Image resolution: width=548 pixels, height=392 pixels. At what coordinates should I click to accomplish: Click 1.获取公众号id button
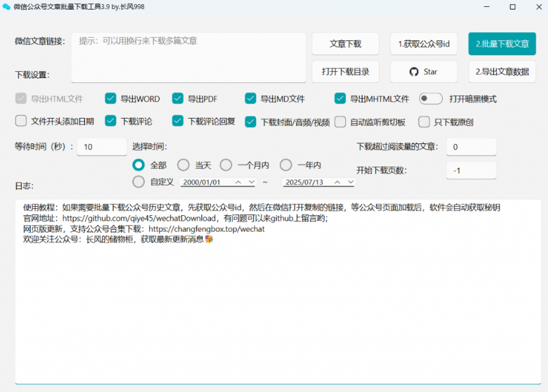pyautogui.click(x=423, y=44)
